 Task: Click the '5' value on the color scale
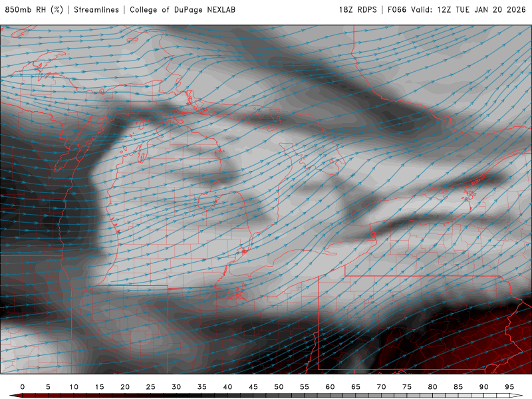click(48, 387)
